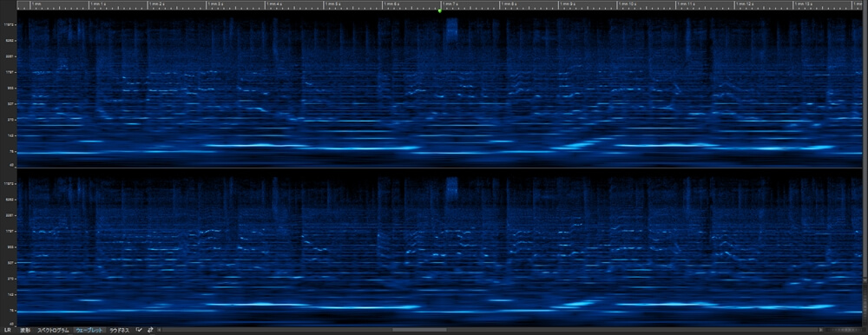Switch to the 波形 tab
The image size is (868, 335).
[x=25, y=330]
